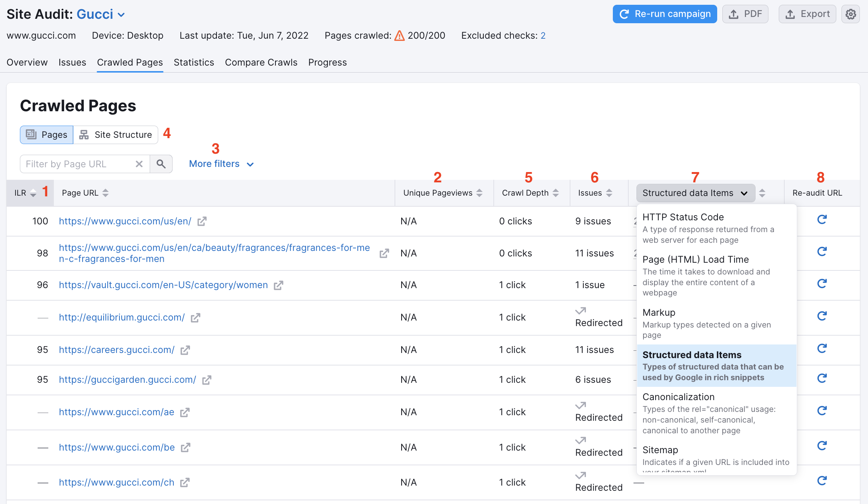Re-audit the fragrances-for-men page row

tap(822, 252)
